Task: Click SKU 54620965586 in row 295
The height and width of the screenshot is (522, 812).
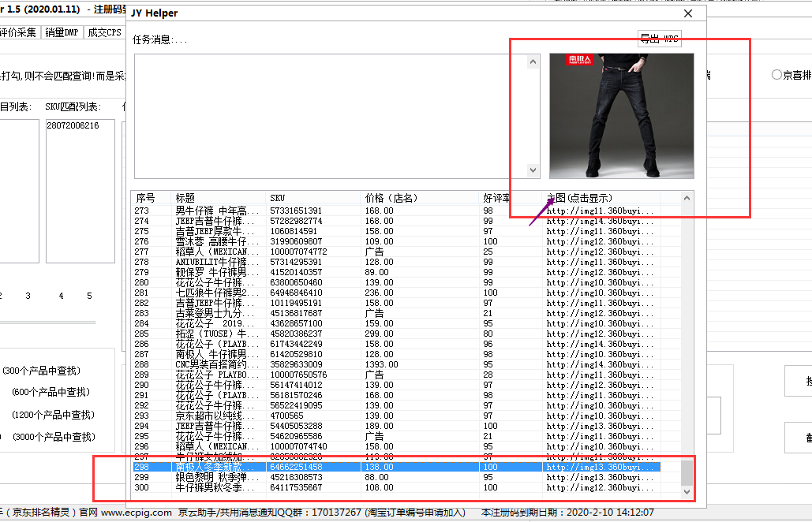Action: [x=296, y=436]
